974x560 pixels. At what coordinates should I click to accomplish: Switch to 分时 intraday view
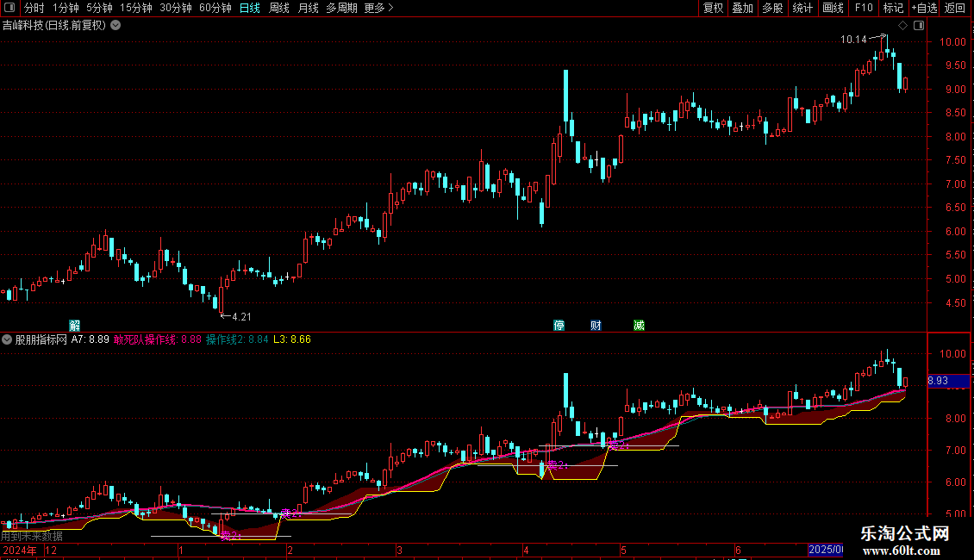tap(34, 8)
